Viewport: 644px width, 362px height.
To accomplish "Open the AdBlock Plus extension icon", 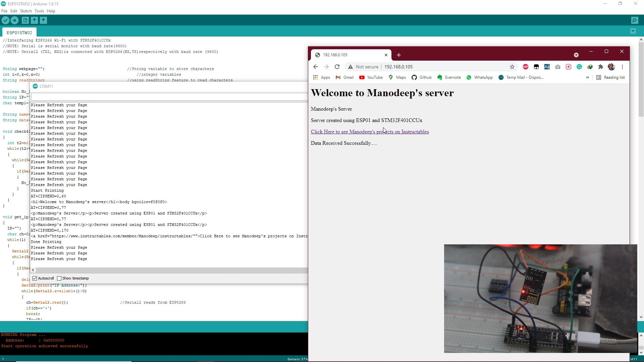I will point(526,67).
